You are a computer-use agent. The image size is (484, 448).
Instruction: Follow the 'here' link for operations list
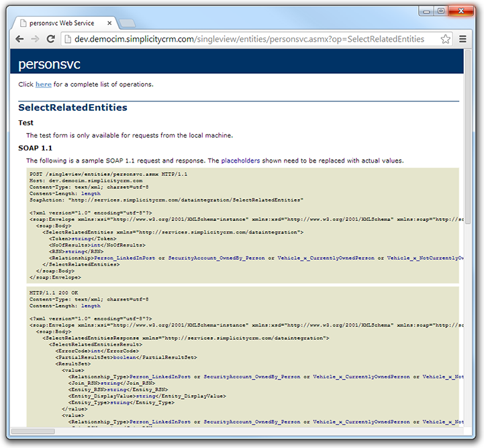coord(44,84)
